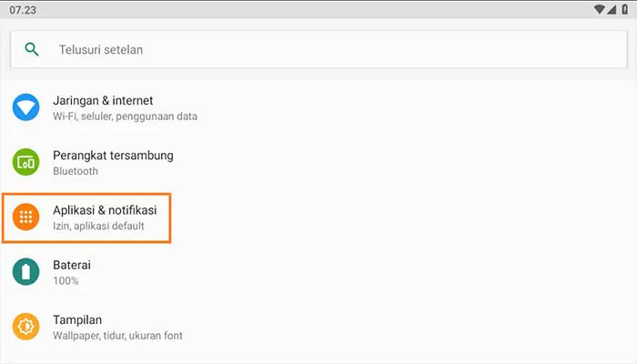Tap the orange display brightness icon
Image resolution: width=637 pixels, height=364 pixels.
click(25, 326)
